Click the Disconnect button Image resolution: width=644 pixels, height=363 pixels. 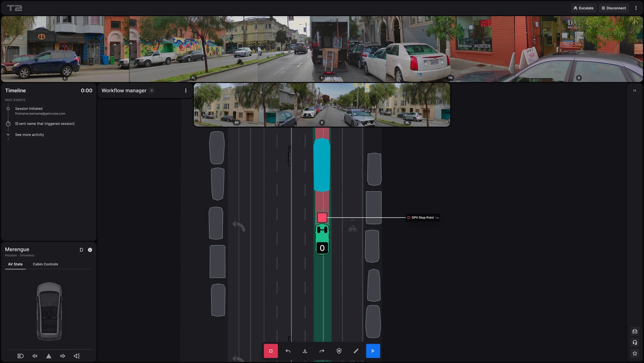tap(614, 8)
